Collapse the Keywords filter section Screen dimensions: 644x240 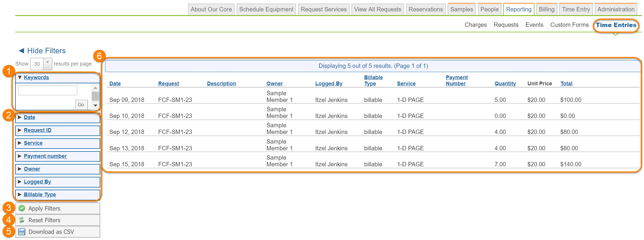coord(20,77)
